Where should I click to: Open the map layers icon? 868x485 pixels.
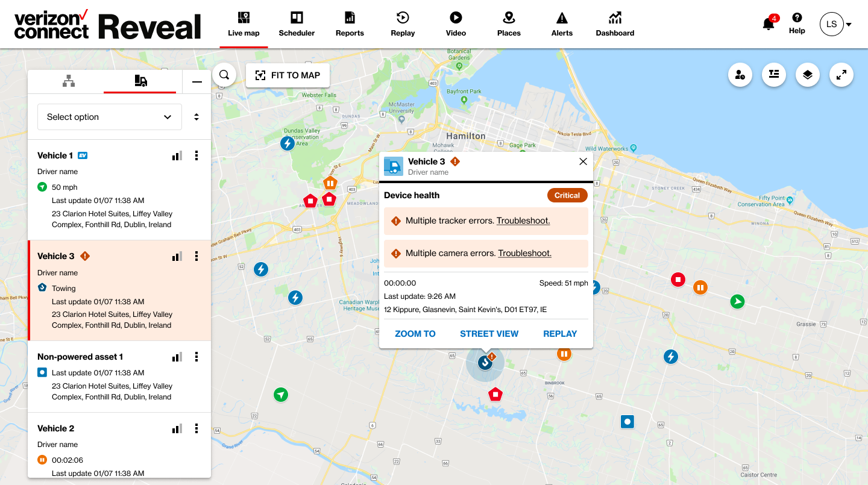[808, 75]
